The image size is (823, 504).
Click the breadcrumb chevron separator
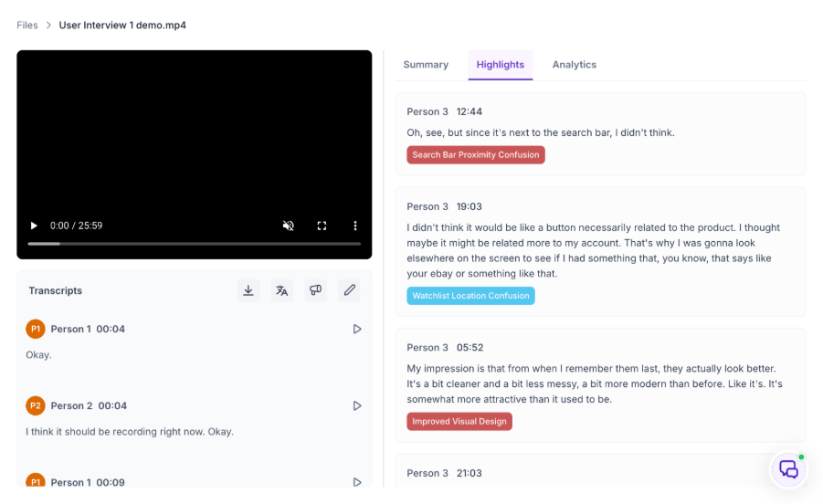tap(48, 26)
